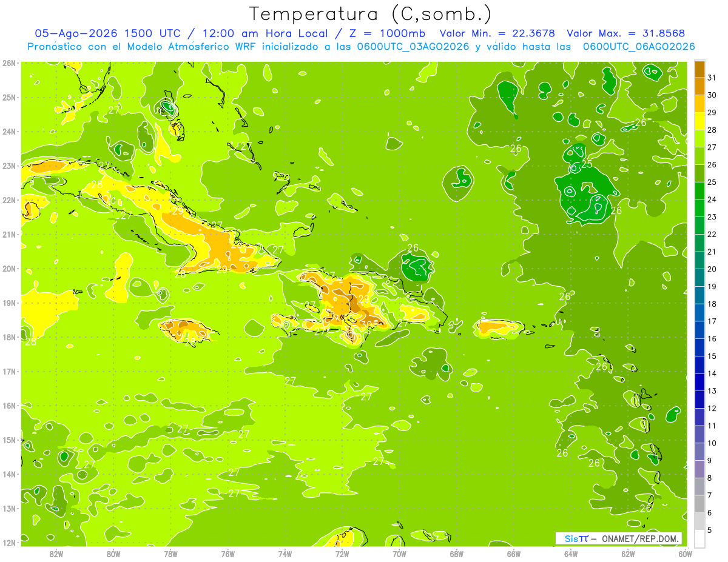Click the longitude axis label "70W"
This screenshot has width=728, height=562.
399,554
